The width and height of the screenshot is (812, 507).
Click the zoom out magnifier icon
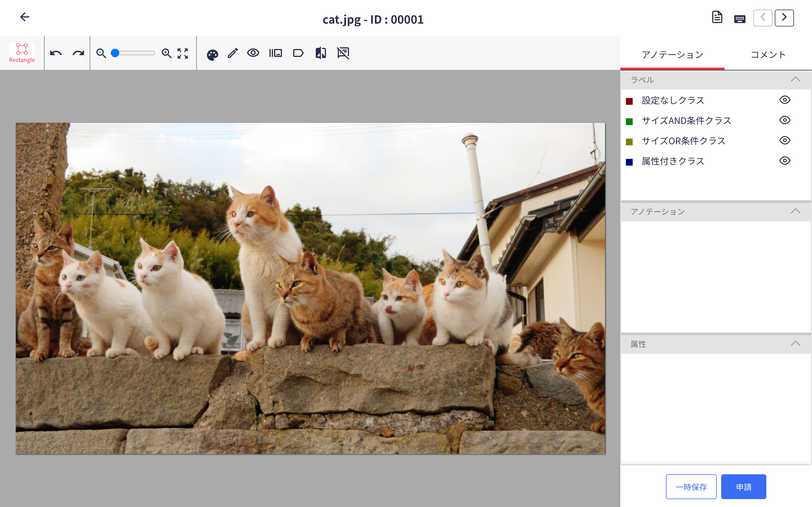click(101, 53)
